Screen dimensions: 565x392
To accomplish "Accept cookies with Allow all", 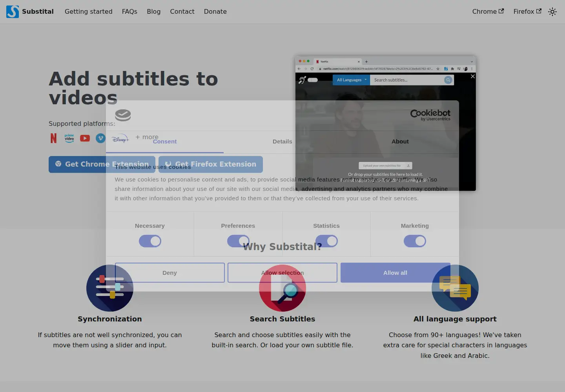I will coord(395,273).
